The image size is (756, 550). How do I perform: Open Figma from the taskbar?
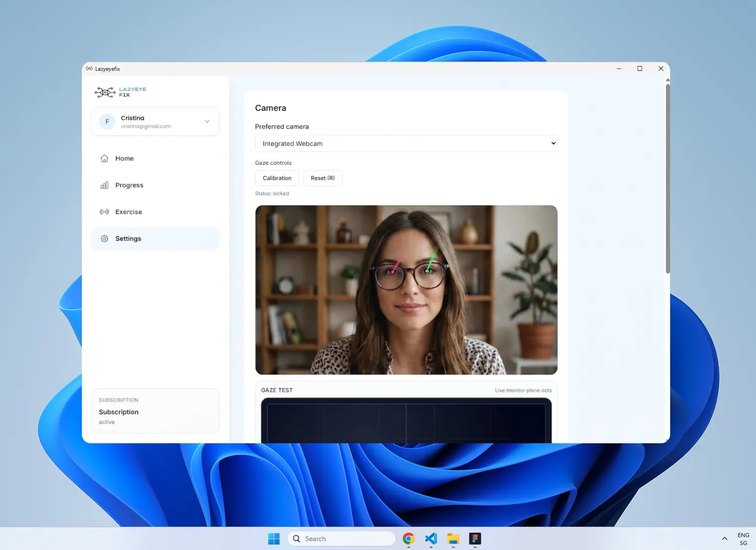(x=475, y=539)
